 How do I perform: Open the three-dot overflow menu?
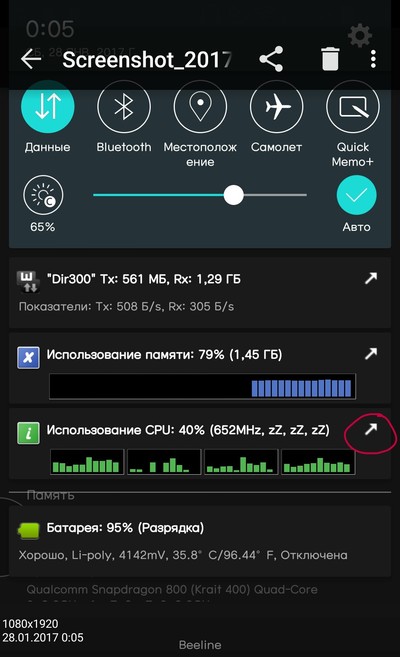coord(373,59)
